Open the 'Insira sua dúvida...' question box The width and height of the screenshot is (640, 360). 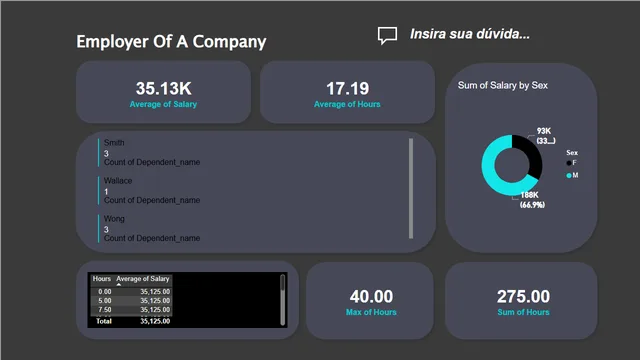pos(470,34)
